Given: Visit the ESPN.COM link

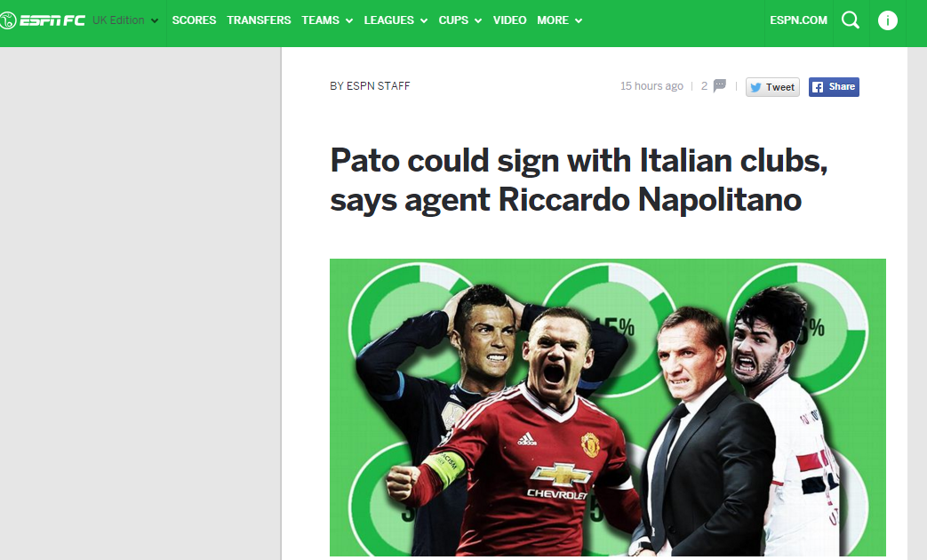Looking at the screenshot, I should click(x=798, y=20).
